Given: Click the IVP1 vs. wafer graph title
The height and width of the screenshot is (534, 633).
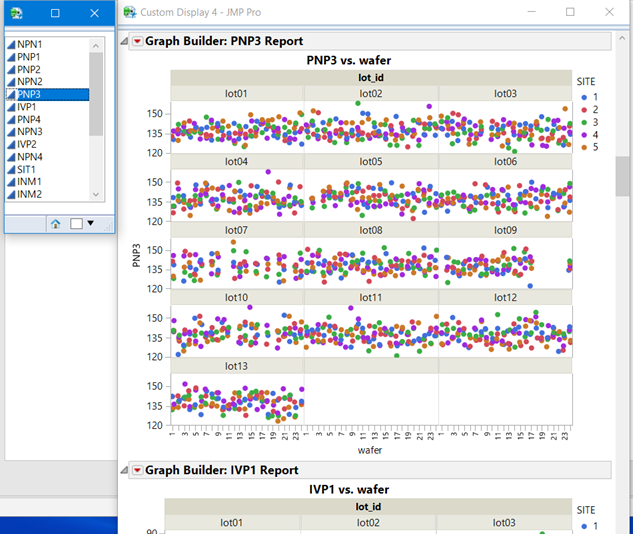Looking at the screenshot, I should pos(349,490).
